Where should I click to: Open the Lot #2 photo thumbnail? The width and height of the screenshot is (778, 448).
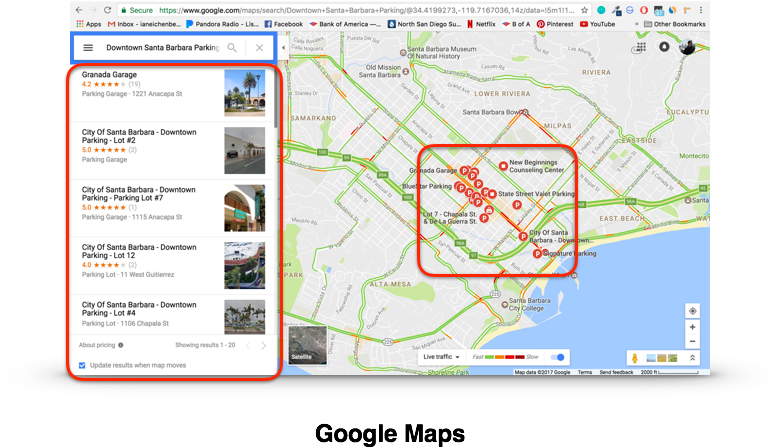(245, 150)
